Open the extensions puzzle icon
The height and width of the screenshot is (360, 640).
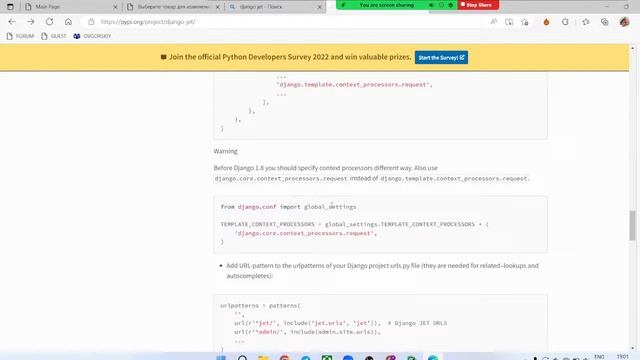coord(565,22)
